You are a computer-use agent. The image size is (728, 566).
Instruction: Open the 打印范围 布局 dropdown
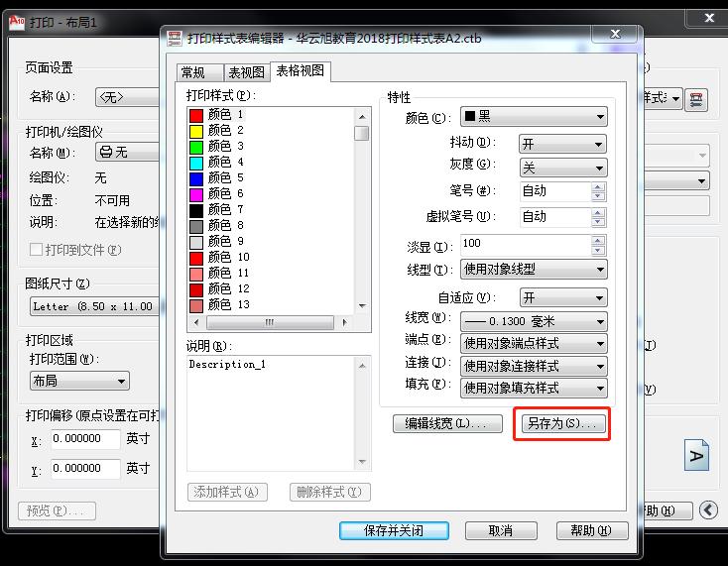79,381
